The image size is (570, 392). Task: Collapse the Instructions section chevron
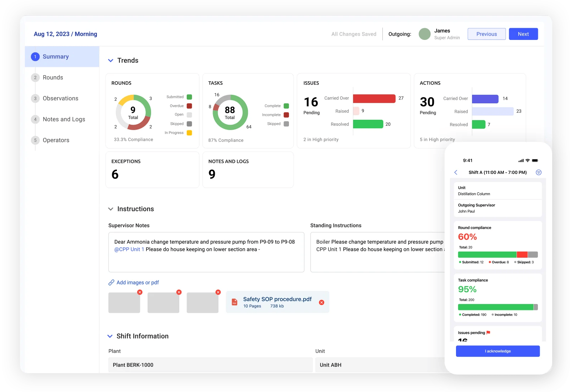tap(111, 209)
